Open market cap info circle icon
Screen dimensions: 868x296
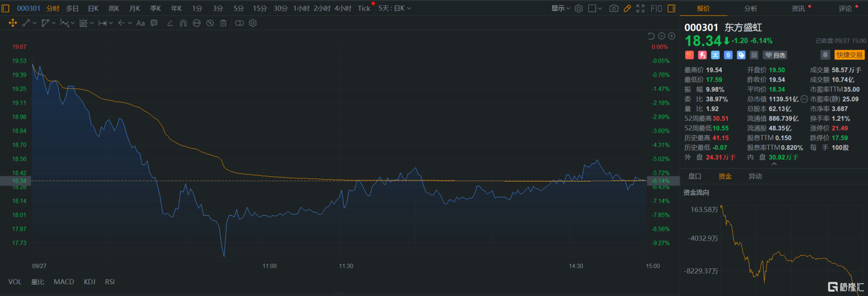pos(804,99)
